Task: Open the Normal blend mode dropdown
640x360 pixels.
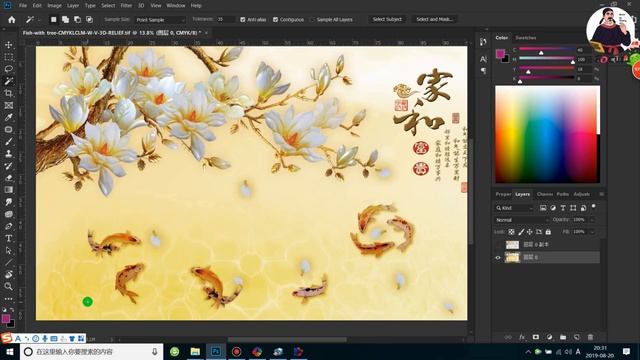Action: tap(522, 220)
